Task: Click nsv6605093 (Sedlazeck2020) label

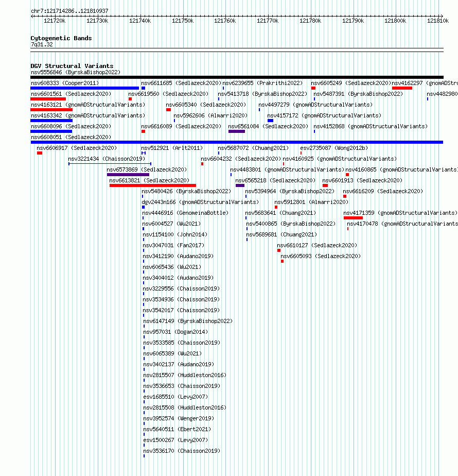Action: pos(321,256)
